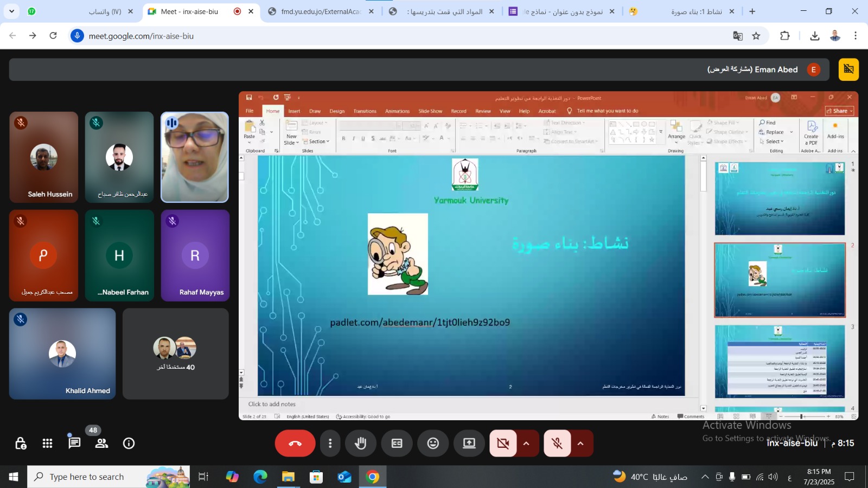The height and width of the screenshot is (488, 868).
Task: Select Khalid Ahmed participant tile
Action: [x=62, y=354]
